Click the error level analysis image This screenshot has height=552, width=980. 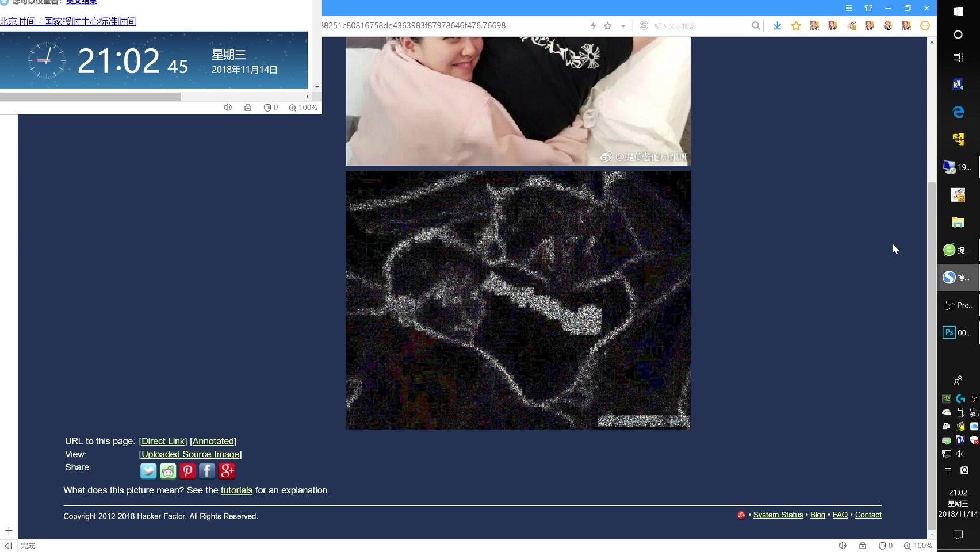tap(518, 300)
